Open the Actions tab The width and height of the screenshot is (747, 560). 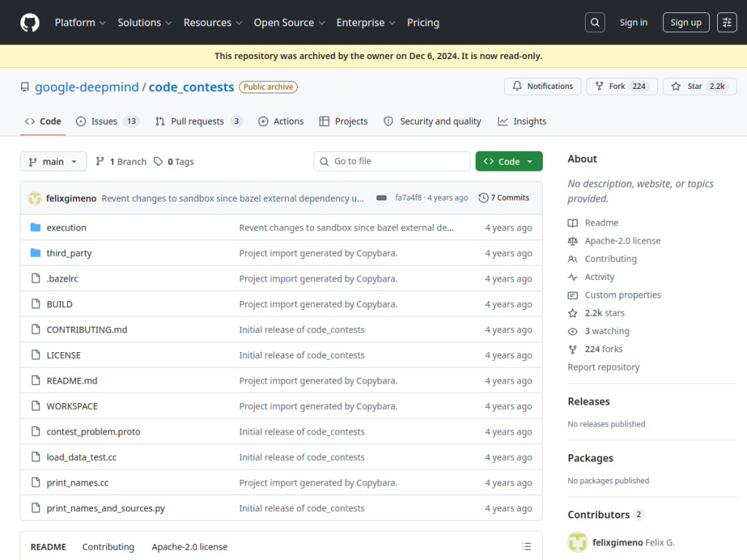coord(281,122)
